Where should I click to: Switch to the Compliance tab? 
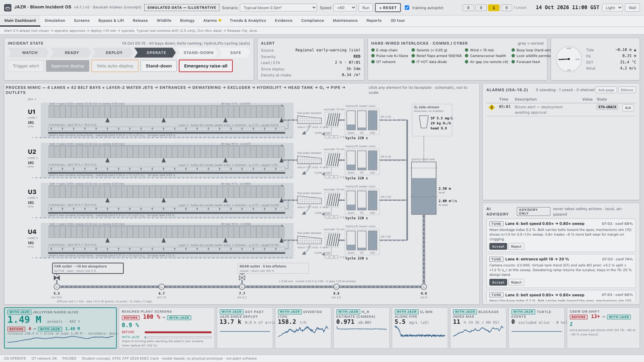(312, 21)
